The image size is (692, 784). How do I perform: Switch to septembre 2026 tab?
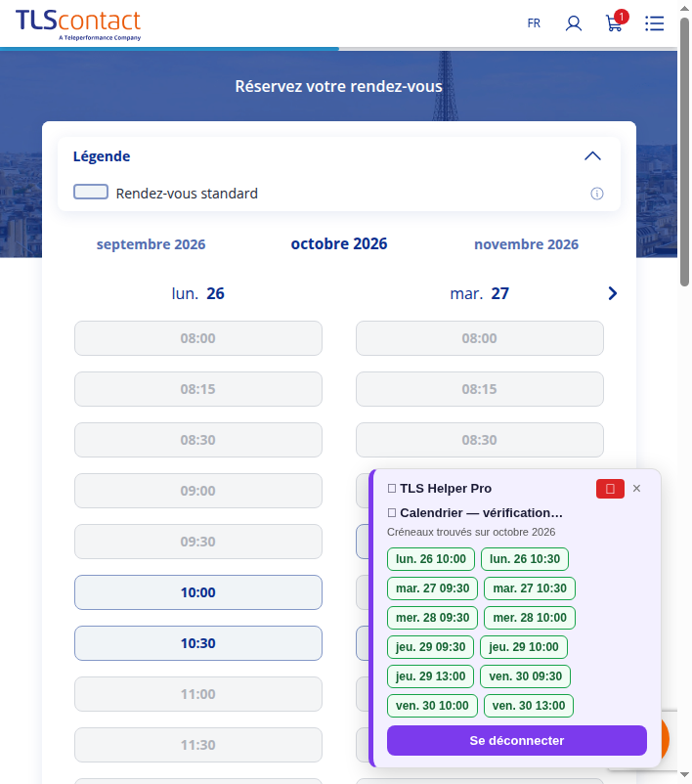pyautogui.click(x=151, y=244)
